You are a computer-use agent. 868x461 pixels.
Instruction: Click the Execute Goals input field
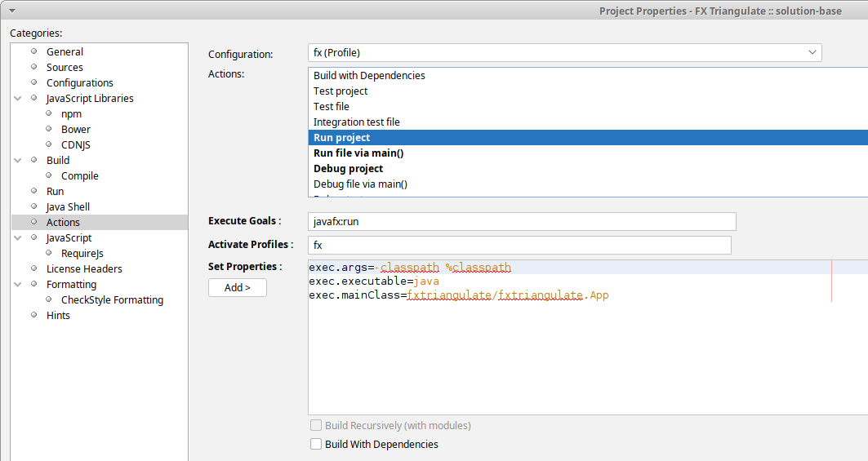522,221
